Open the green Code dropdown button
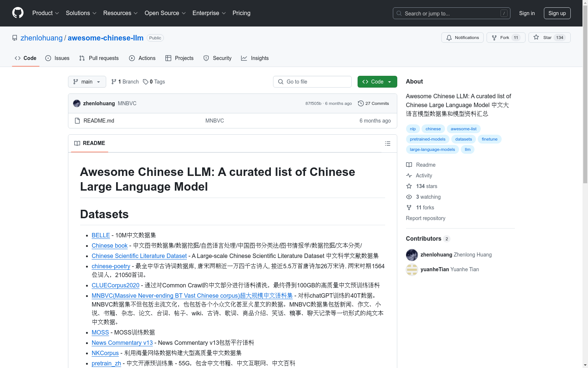Image resolution: width=588 pixels, height=368 pixels. [377, 82]
